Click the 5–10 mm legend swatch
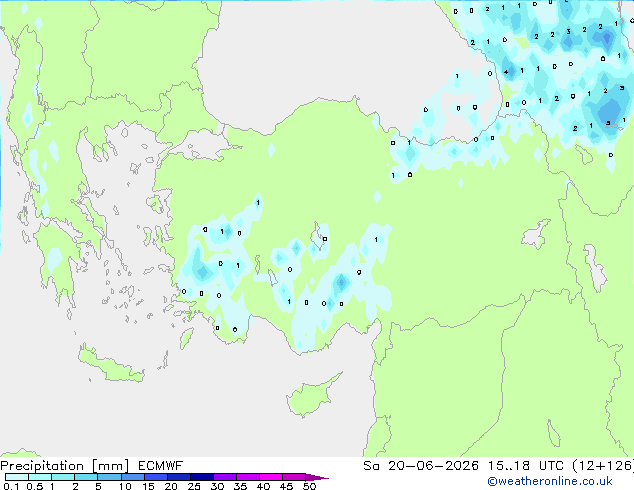 click(x=109, y=477)
